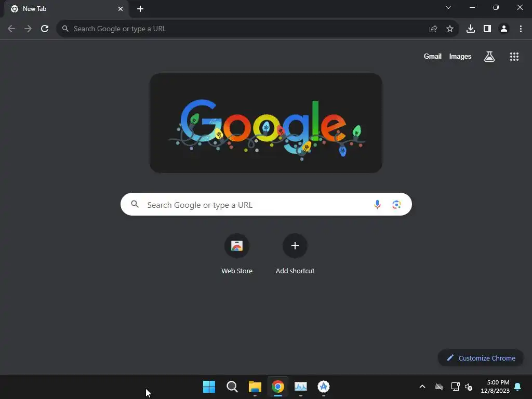Click the Web Store label text
Image resolution: width=532 pixels, height=399 pixels.
pyautogui.click(x=237, y=271)
